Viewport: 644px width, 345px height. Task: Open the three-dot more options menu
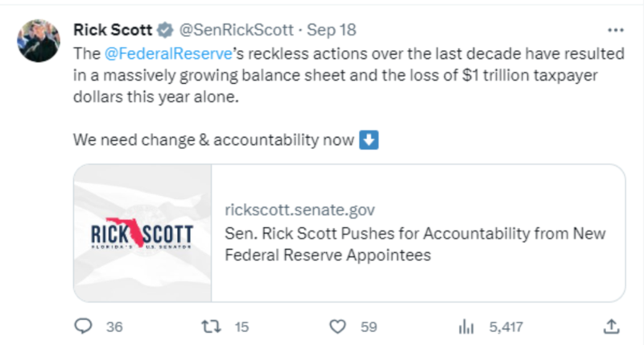tap(615, 30)
